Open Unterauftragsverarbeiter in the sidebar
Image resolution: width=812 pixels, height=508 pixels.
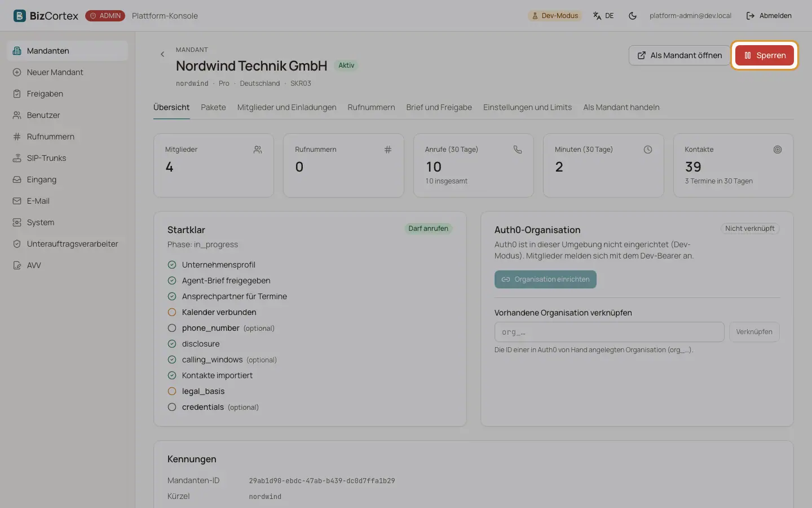68,244
